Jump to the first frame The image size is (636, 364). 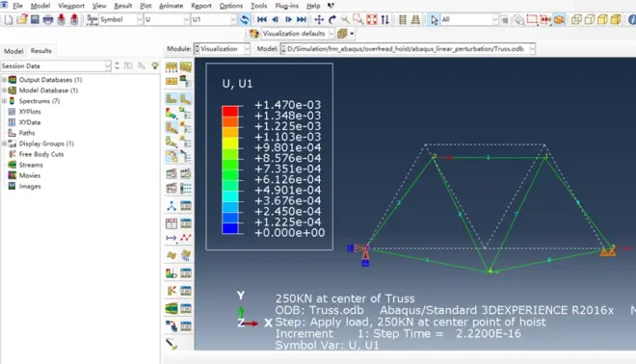[x=261, y=19]
